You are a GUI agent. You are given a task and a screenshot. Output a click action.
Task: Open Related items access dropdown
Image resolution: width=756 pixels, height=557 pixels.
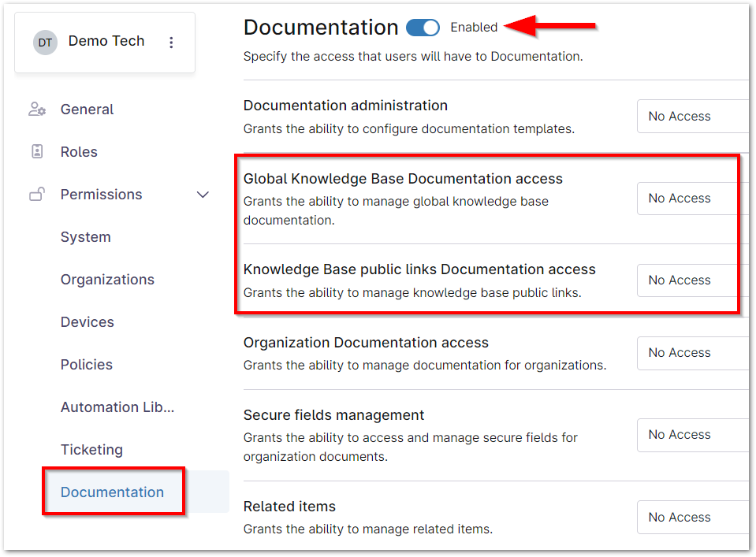point(692,518)
